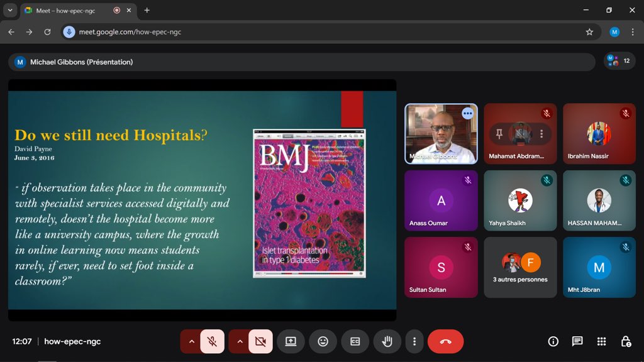Expand the camera video settings chevron
Screen dimensions: 644x362
pos(239,341)
